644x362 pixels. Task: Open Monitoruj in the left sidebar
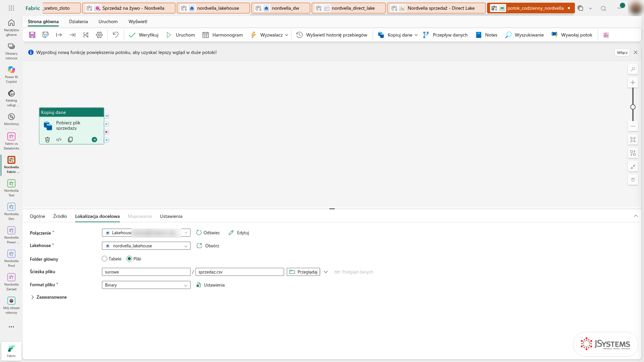(x=11, y=119)
